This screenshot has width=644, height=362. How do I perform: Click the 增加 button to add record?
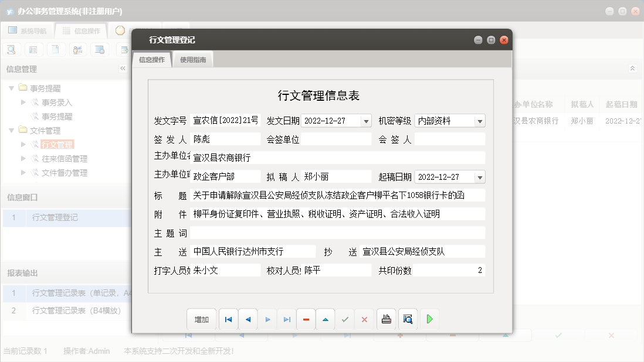(201, 319)
